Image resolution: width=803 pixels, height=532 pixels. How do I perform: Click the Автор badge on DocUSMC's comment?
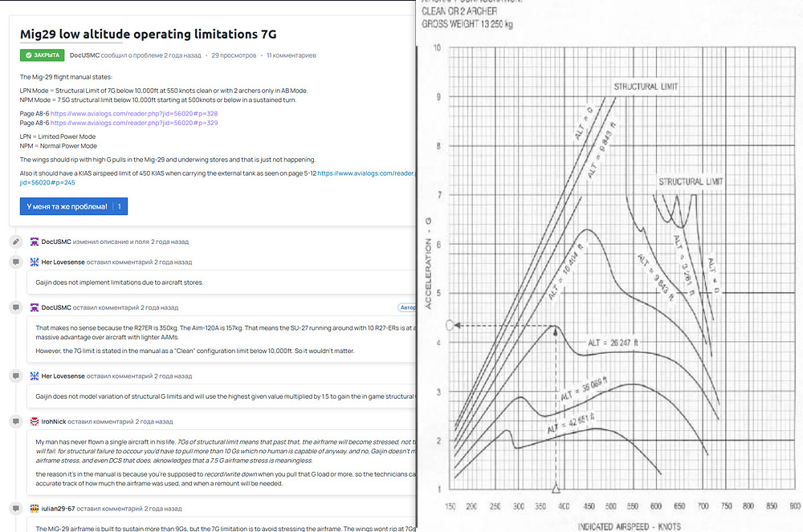click(407, 307)
